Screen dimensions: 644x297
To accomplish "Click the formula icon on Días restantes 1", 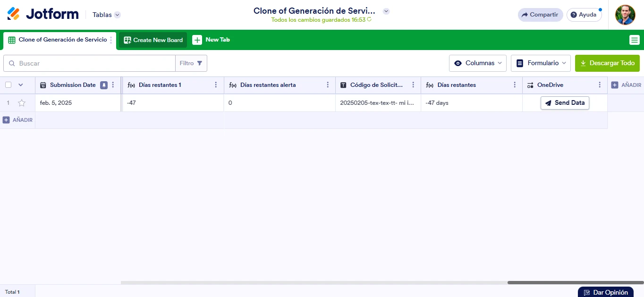I will (131, 85).
